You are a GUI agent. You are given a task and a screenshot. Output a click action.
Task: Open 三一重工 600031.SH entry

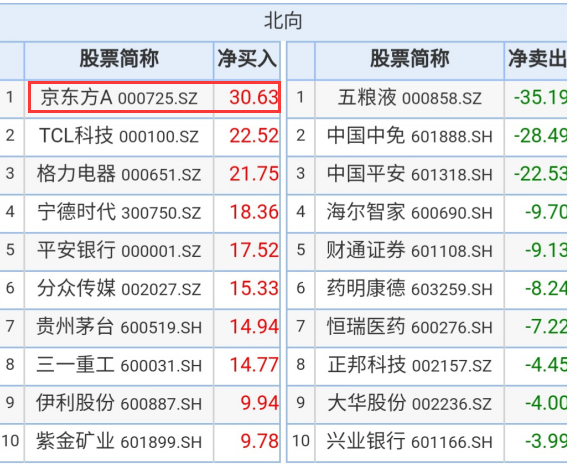(119, 365)
